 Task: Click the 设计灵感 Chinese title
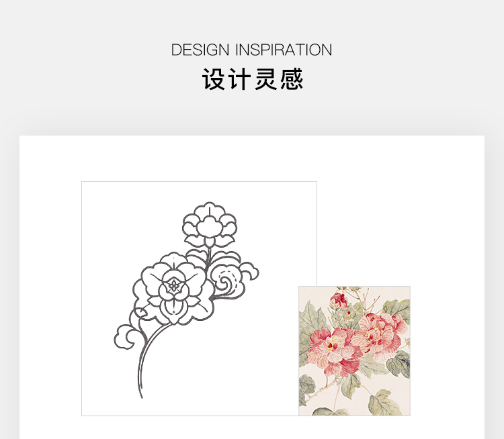click(252, 79)
